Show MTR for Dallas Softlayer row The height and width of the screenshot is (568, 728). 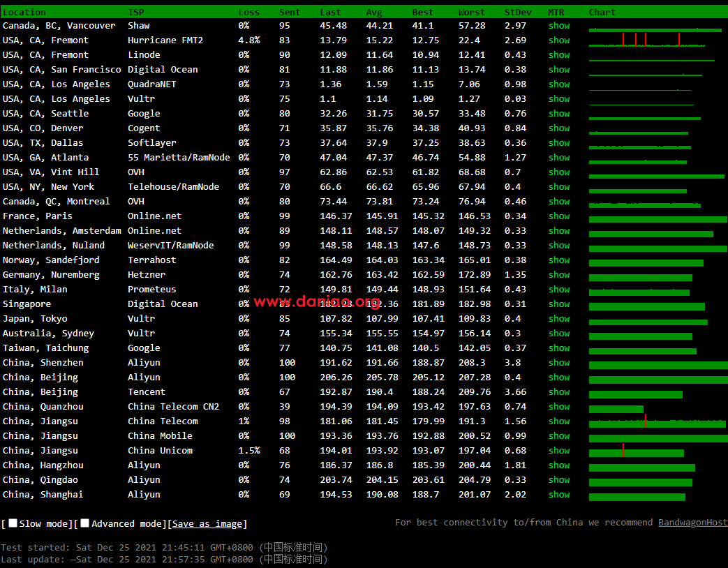(x=559, y=143)
